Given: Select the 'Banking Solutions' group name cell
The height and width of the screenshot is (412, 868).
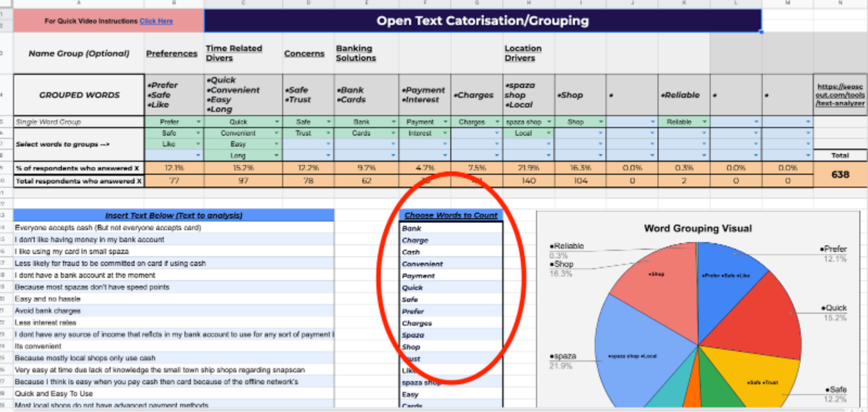Looking at the screenshot, I should point(366,53).
